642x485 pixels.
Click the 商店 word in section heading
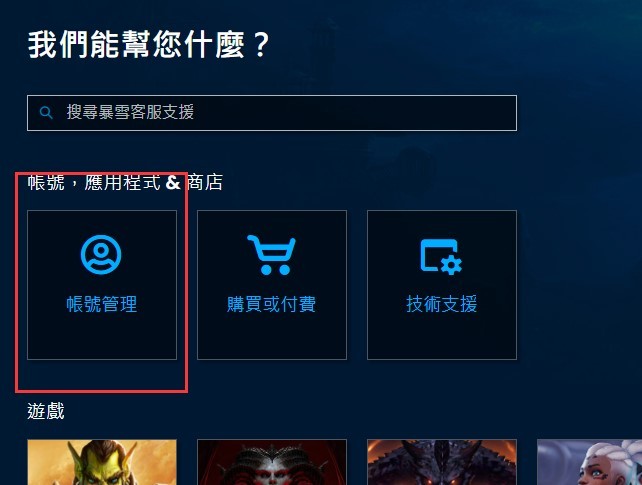pos(205,182)
